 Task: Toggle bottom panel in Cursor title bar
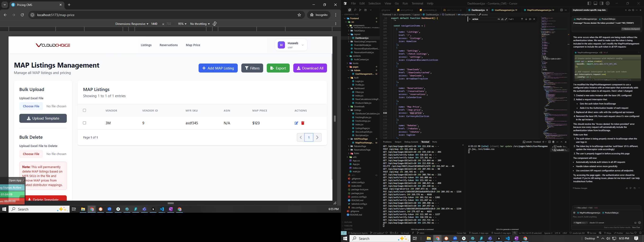pyautogui.click(x=595, y=3)
